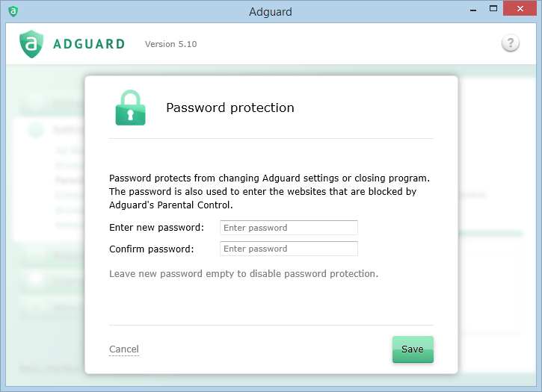The width and height of the screenshot is (542, 392).
Task: Click the 'Confirm password:' label
Action: tap(152, 249)
